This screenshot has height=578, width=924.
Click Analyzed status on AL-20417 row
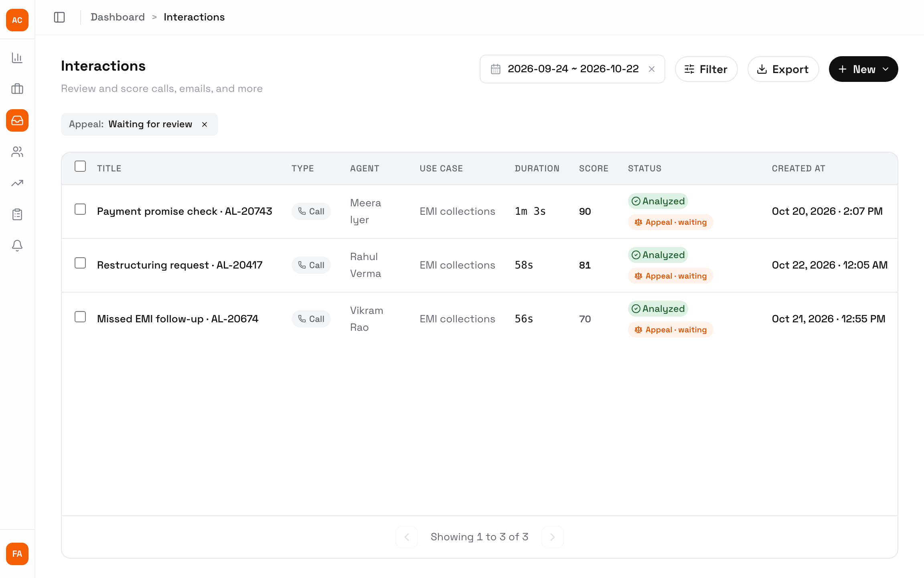(x=658, y=255)
